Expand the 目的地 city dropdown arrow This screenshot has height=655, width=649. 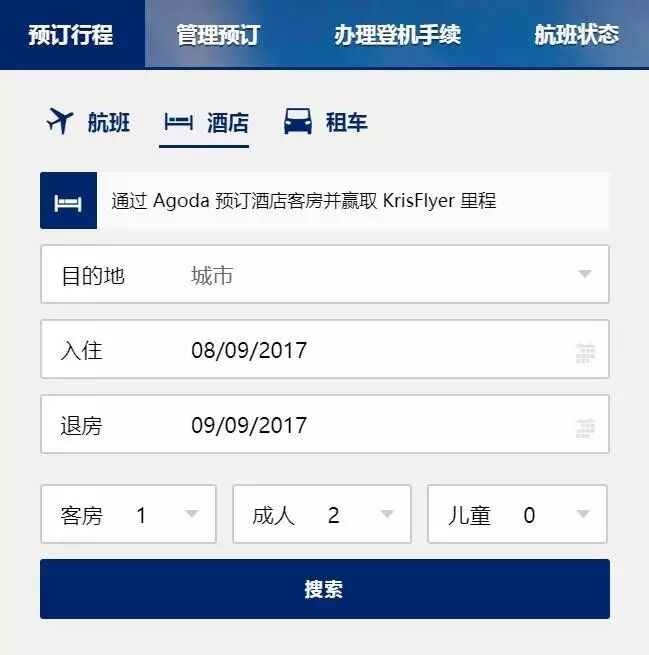point(584,274)
